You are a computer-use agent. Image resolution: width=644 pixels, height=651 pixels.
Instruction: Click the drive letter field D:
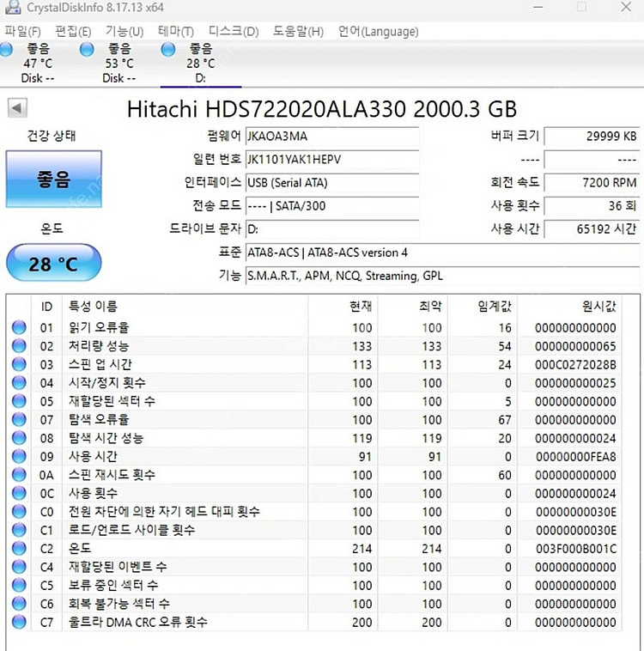332,229
